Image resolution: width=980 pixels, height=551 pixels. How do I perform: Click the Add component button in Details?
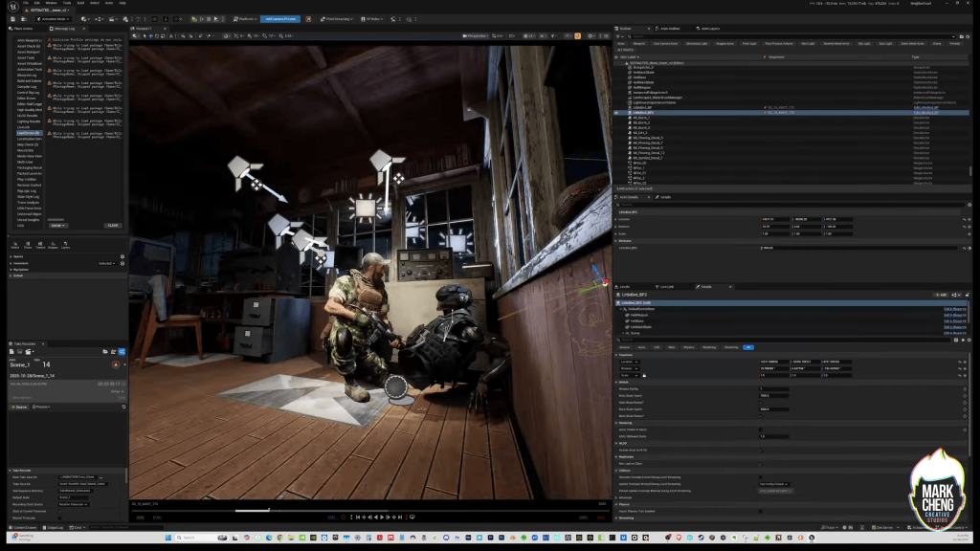(x=941, y=295)
